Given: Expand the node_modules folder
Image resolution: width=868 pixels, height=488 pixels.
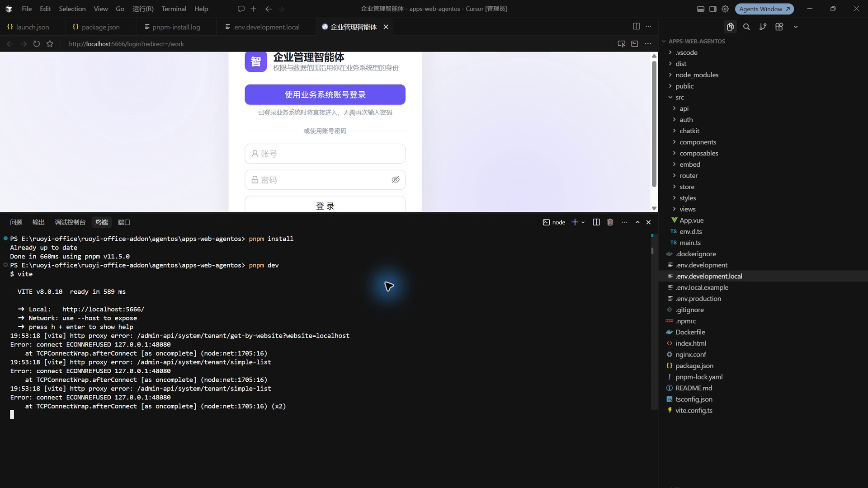Looking at the screenshot, I should pos(697,75).
